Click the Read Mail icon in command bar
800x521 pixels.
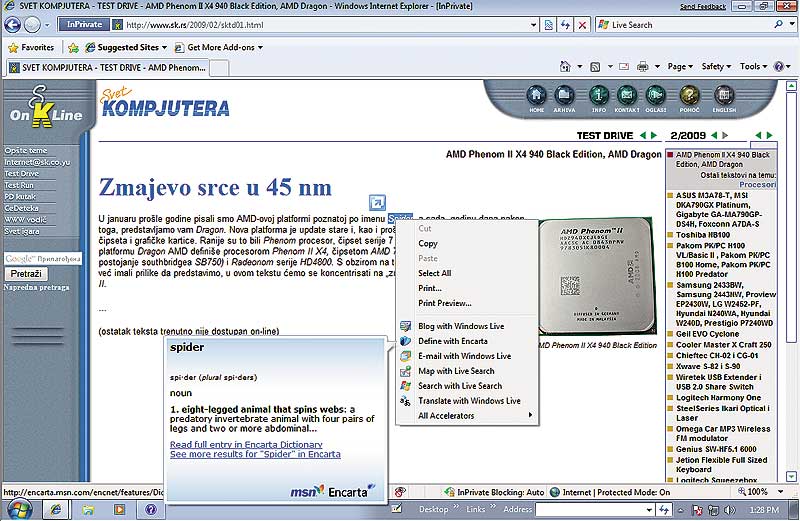click(623, 66)
